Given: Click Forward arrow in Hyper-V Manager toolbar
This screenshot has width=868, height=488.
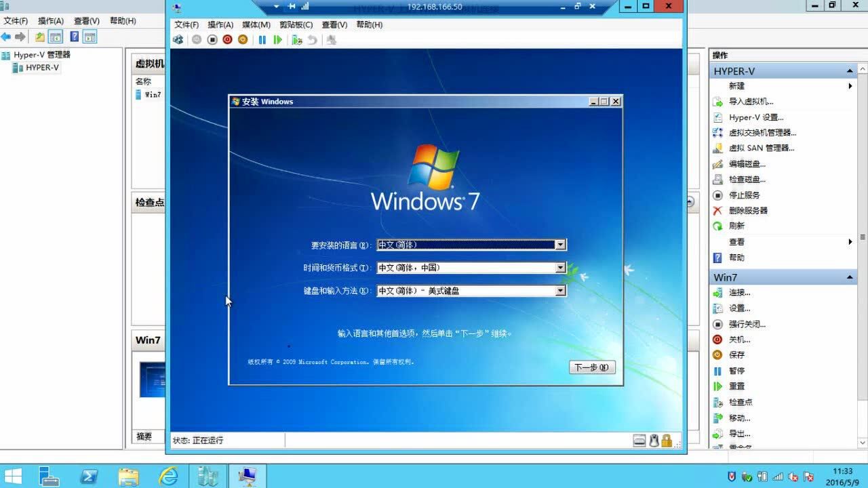Looking at the screenshot, I should point(20,37).
